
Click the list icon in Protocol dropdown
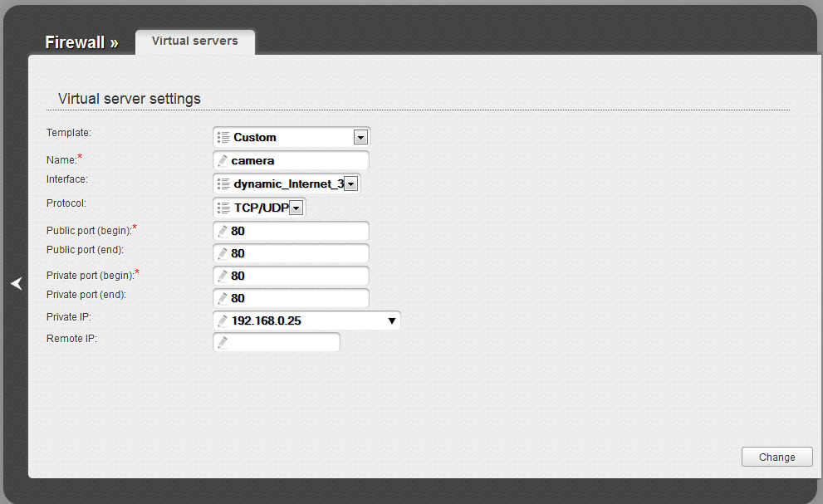coord(223,208)
